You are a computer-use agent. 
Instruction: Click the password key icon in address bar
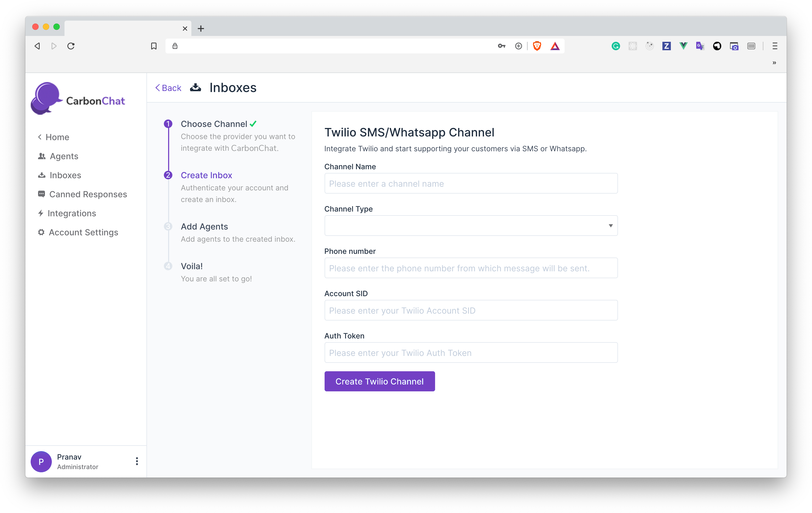[x=501, y=46]
